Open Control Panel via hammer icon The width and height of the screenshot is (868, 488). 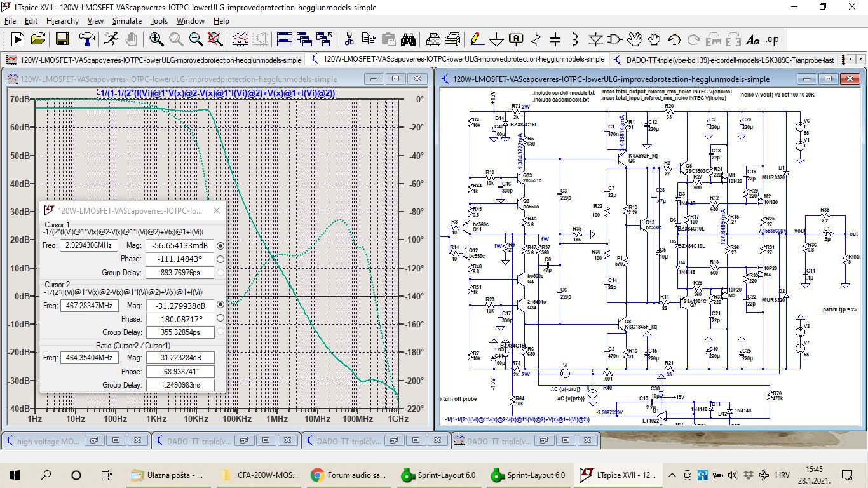[87, 39]
